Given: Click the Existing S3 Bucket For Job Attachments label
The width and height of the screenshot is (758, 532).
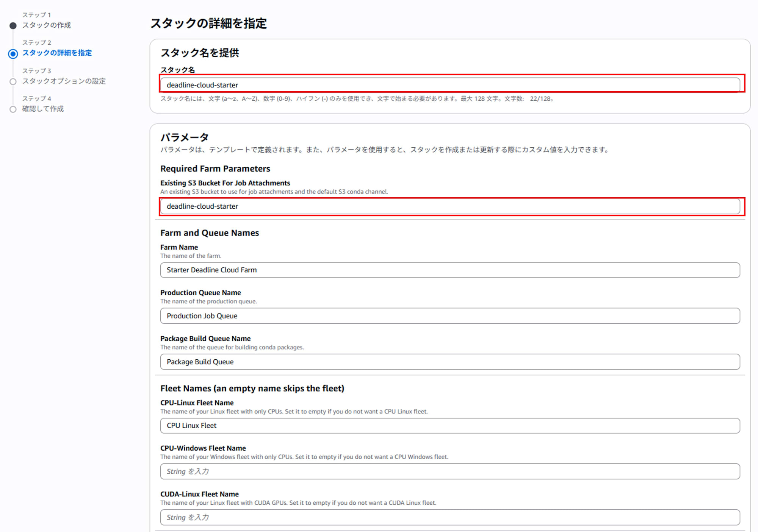Looking at the screenshot, I should coord(225,183).
